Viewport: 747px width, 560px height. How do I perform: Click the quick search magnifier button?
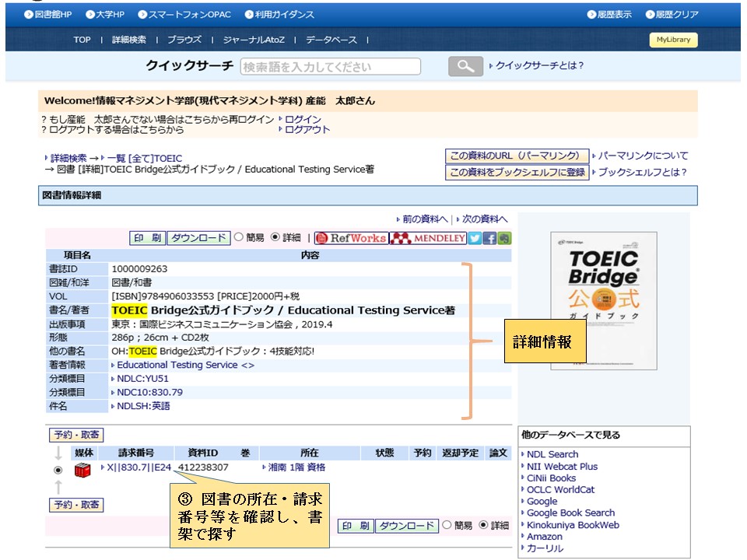pos(465,66)
